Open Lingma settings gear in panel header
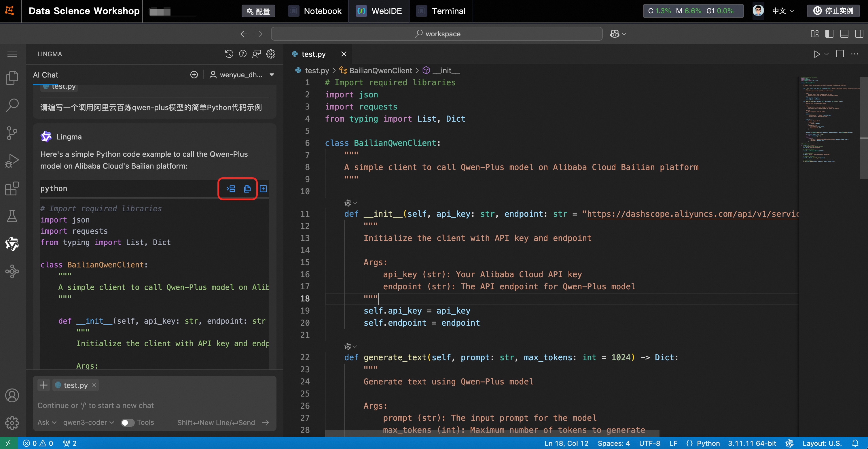The width and height of the screenshot is (868, 449). (271, 54)
